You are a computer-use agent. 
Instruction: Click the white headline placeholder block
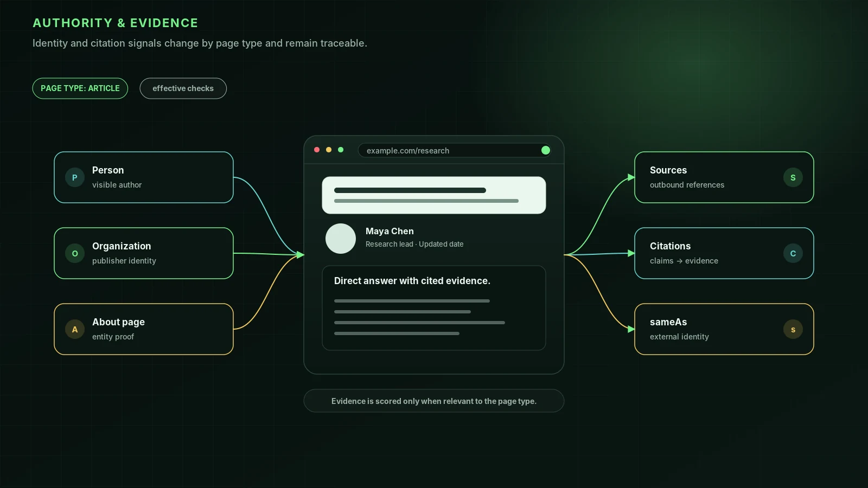tap(434, 195)
